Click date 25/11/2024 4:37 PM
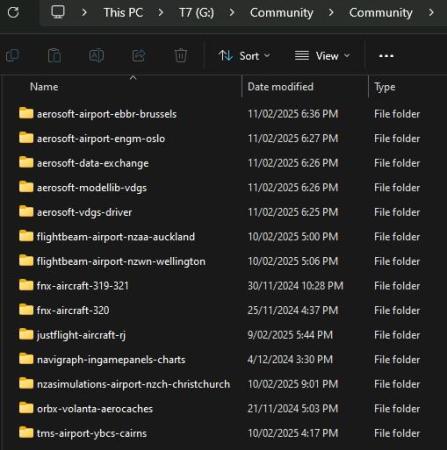447x450 pixels. click(293, 310)
